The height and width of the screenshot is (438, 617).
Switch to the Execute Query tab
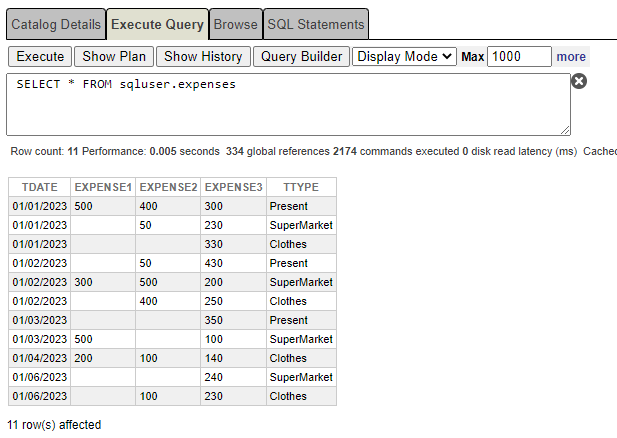157,24
